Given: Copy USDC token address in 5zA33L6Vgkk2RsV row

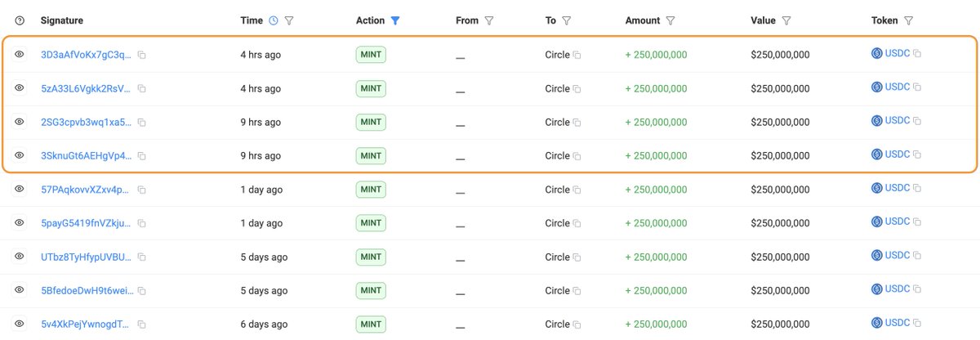Looking at the screenshot, I should [x=917, y=87].
